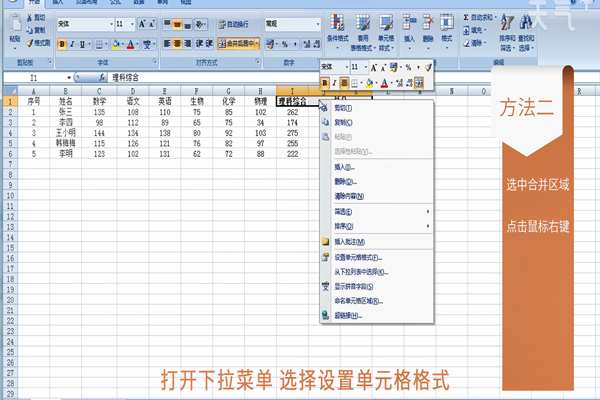
Task: Expand the Merge & Center dropdown arrow
Action: coord(257,44)
